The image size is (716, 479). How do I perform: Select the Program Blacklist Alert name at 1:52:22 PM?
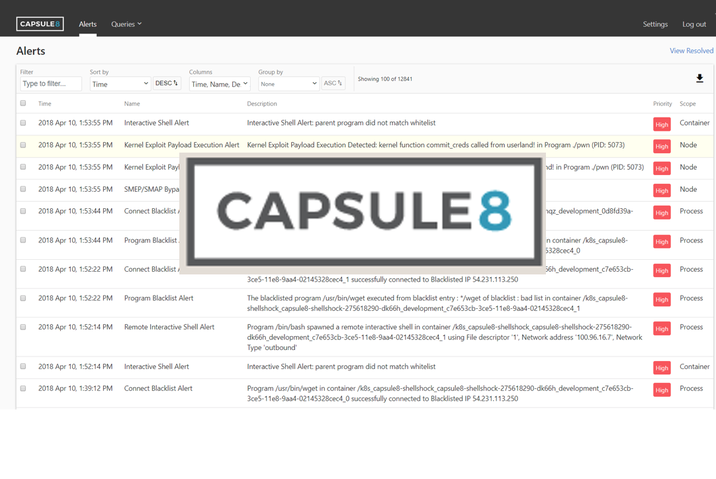pyautogui.click(x=159, y=298)
